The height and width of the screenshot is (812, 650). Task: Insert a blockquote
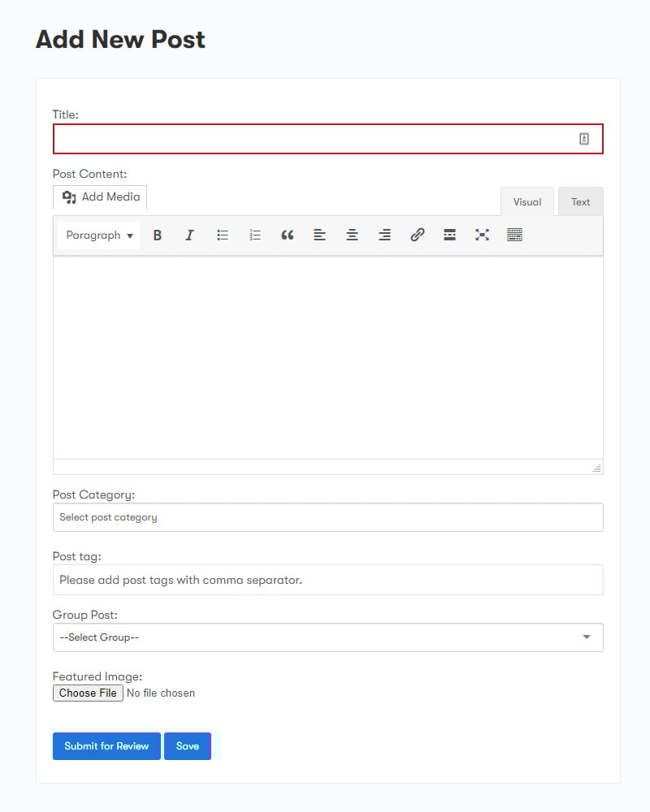288,235
